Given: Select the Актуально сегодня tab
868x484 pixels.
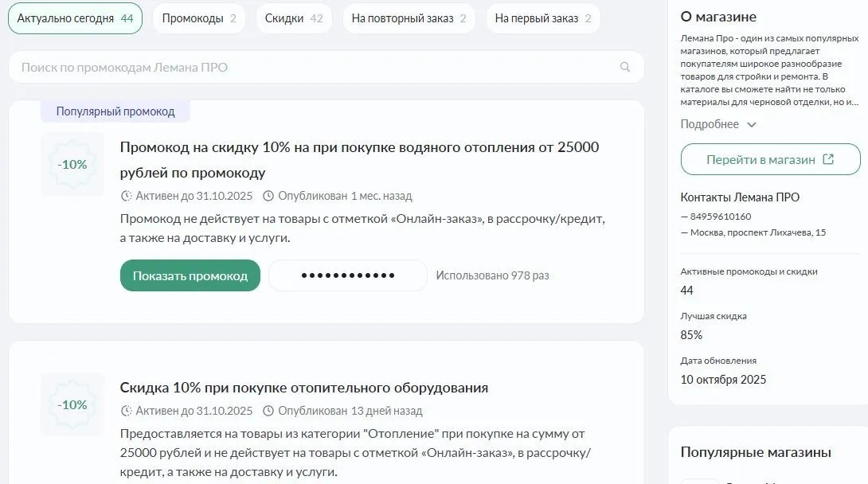Looking at the screenshot, I should (x=76, y=18).
